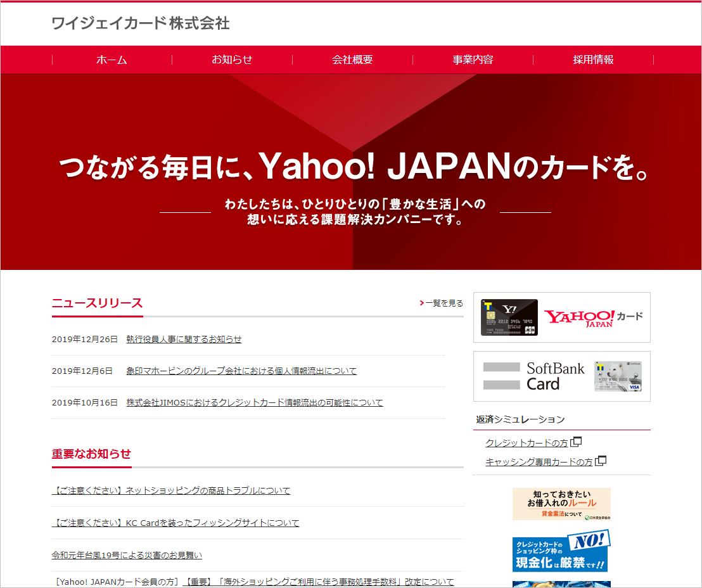Viewport: 702px width, 588px height.
Task: Open the 会社概要 navigation item
Action: 352,60
